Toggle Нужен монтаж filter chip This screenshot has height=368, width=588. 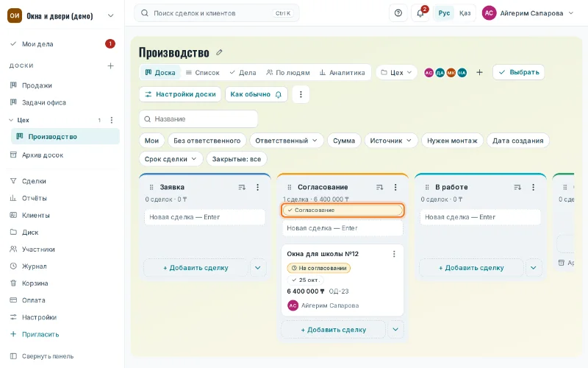(x=452, y=141)
